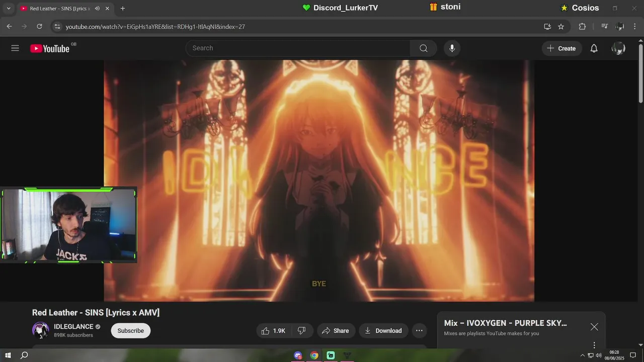The width and height of the screenshot is (644, 362).
Task: Open YouTube notifications bell
Action: coord(594,48)
